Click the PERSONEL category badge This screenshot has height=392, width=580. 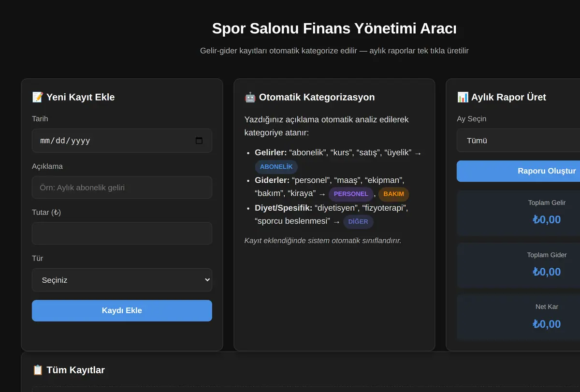(351, 194)
